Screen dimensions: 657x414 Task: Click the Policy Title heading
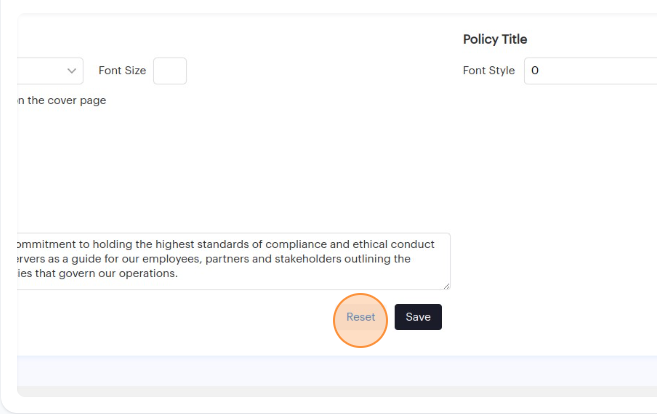click(495, 39)
